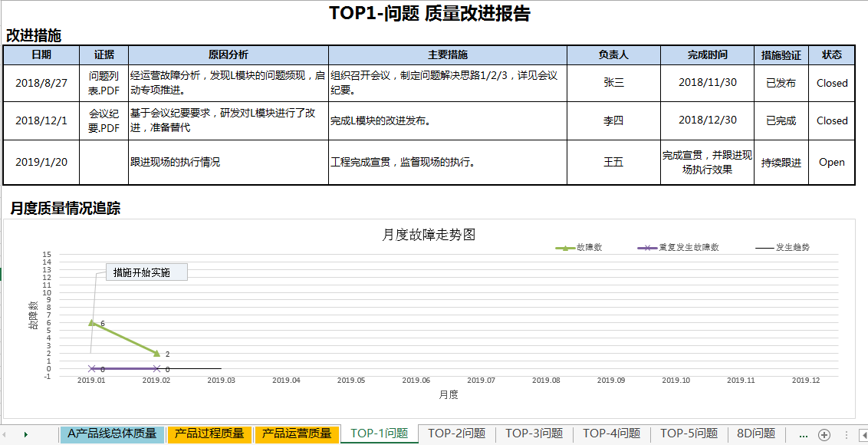Image resolution: width=868 pixels, height=445 pixels.
Task: Open the 问题列表.PDF evidence entry
Action: [x=104, y=82]
